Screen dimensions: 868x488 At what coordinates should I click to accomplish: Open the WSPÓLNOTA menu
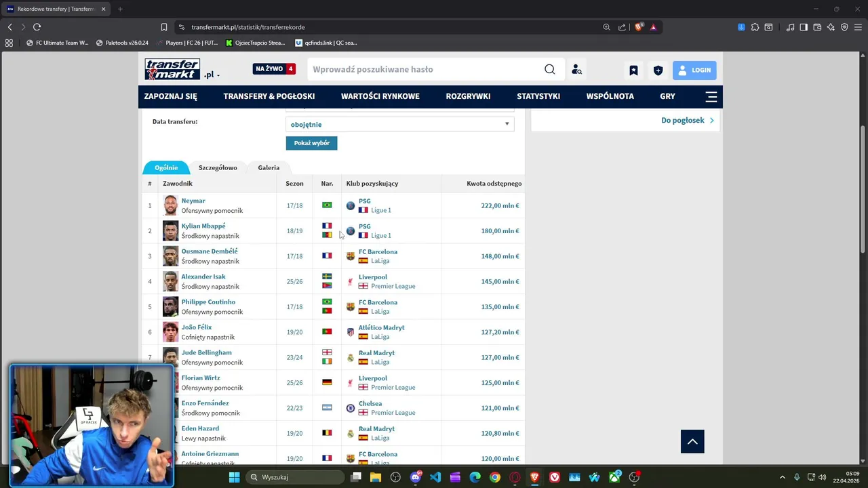pyautogui.click(x=610, y=96)
